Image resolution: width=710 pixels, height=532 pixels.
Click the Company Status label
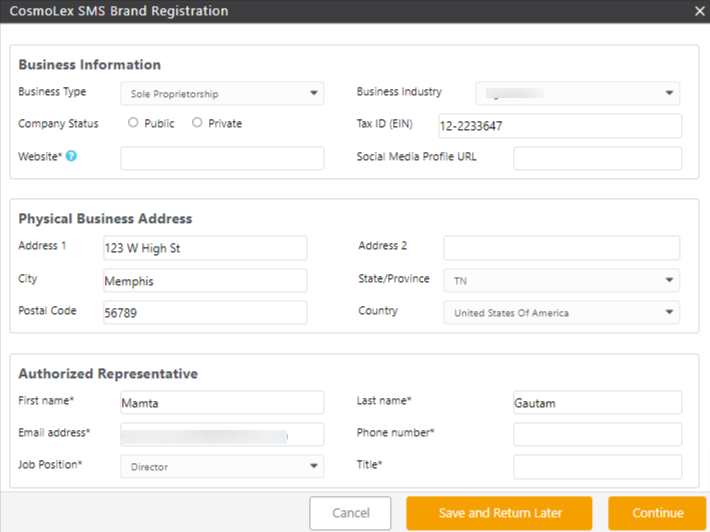pyautogui.click(x=58, y=124)
